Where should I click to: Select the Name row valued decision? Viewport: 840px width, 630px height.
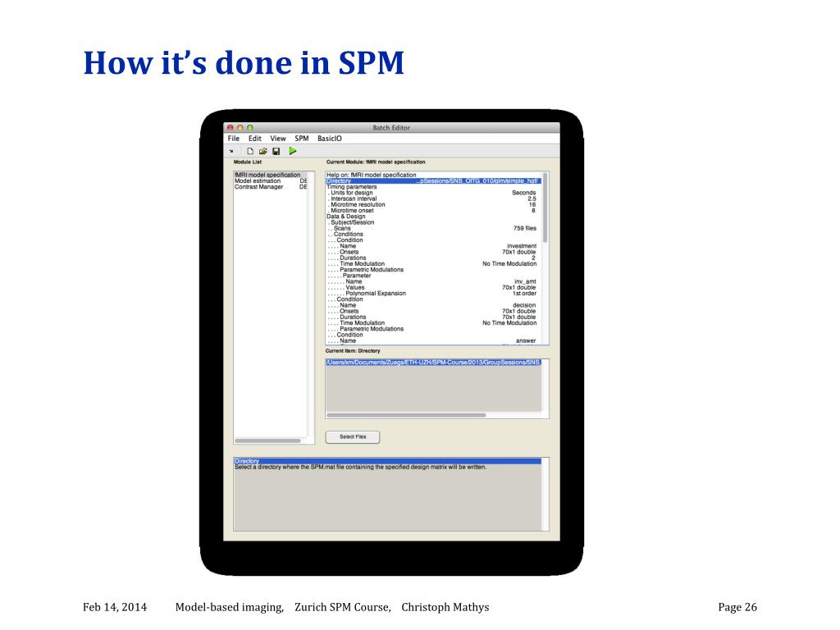coord(433,305)
